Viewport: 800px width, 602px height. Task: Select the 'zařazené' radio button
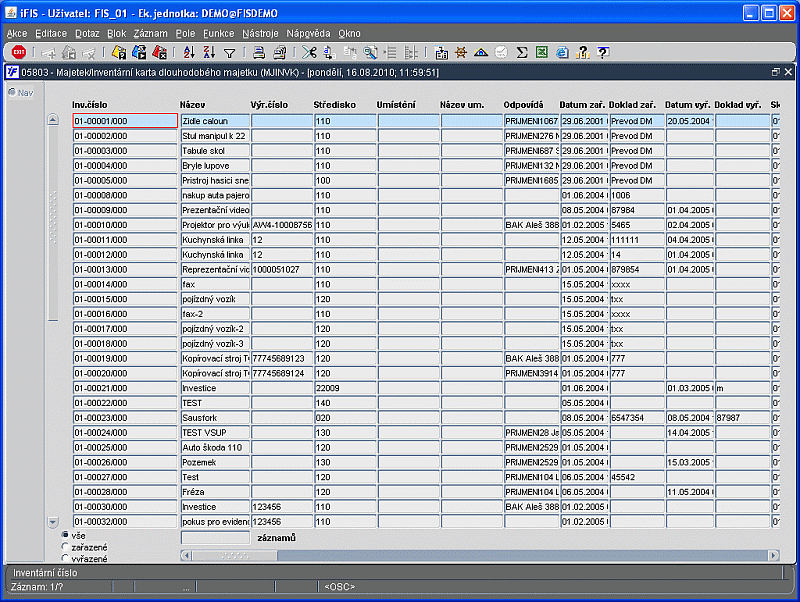click(65, 546)
